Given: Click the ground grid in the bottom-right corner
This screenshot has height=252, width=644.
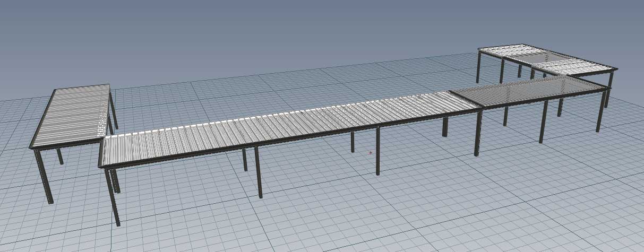Looking at the screenshot, I should (584, 223).
